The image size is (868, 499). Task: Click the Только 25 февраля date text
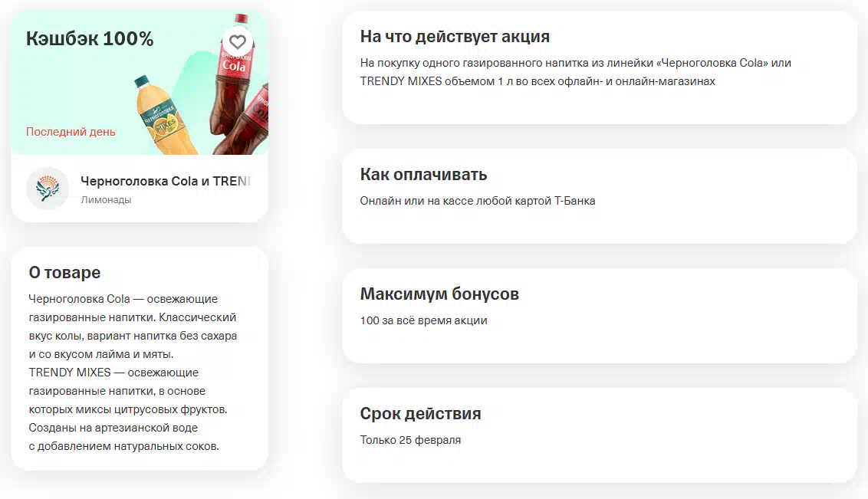410,440
